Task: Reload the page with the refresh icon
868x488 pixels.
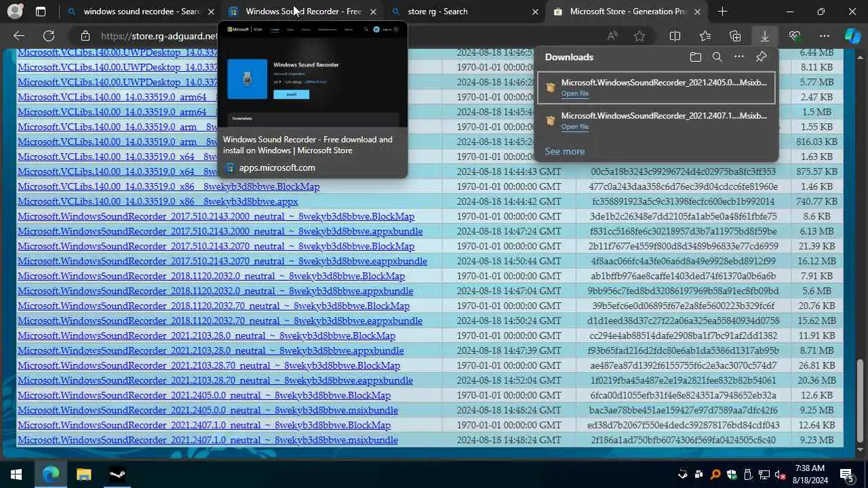Action: tap(49, 36)
